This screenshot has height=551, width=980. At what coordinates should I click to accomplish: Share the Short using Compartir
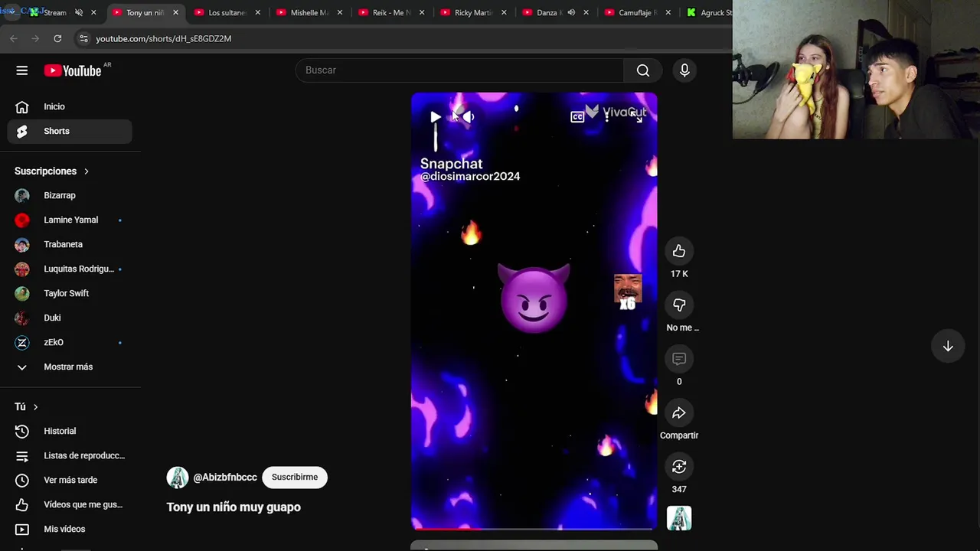tap(679, 413)
